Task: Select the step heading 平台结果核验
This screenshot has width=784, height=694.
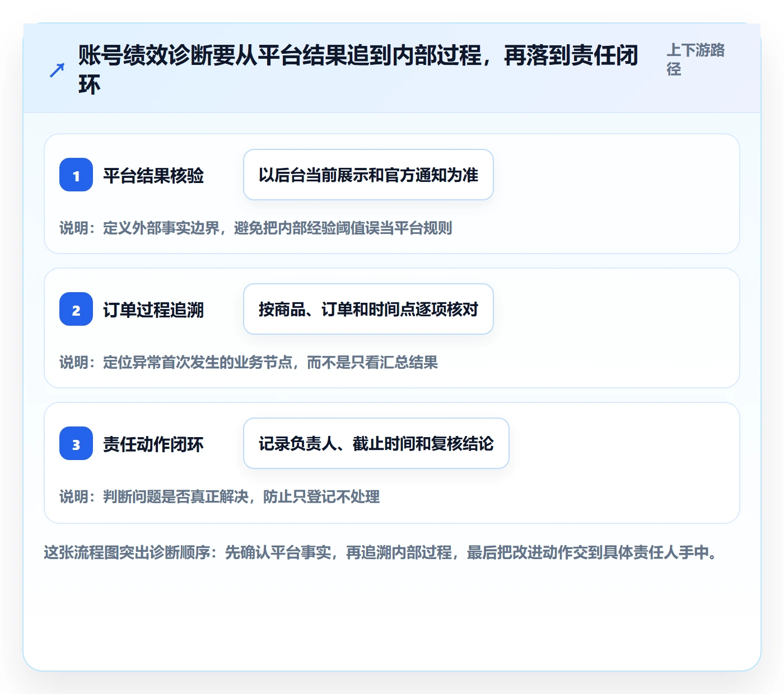Action: pos(153,176)
